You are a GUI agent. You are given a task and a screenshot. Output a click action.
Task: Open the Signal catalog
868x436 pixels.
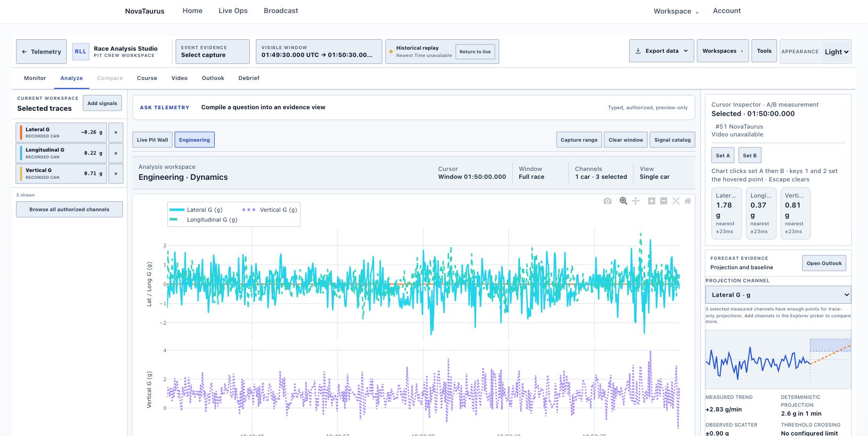673,140
